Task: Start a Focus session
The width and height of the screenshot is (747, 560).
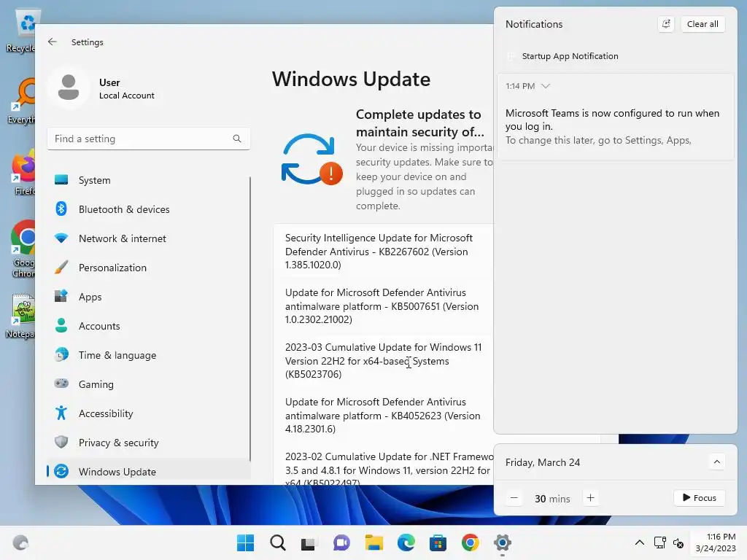Action: pyautogui.click(x=700, y=497)
